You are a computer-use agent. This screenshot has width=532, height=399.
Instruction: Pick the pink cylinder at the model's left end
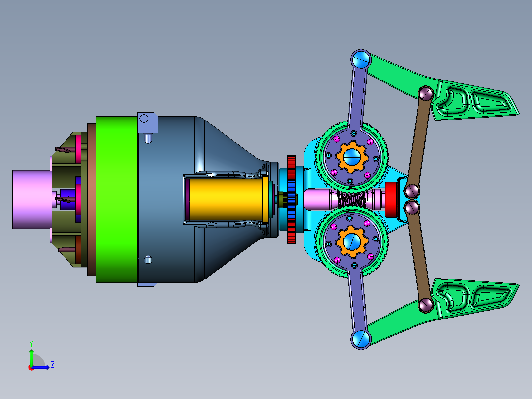(x=32, y=199)
